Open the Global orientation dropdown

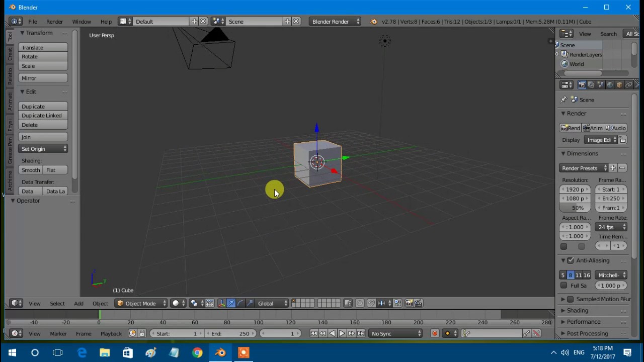click(x=272, y=303)
